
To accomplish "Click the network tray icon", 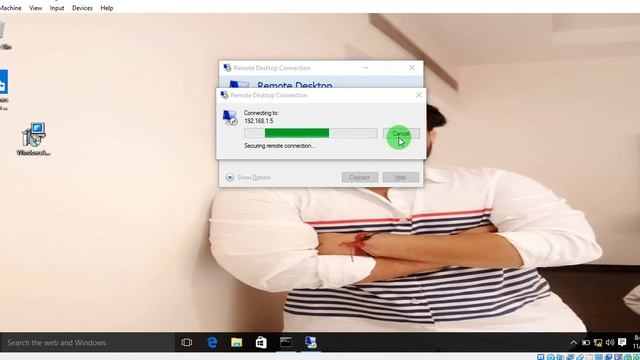I will coord(598,342).
